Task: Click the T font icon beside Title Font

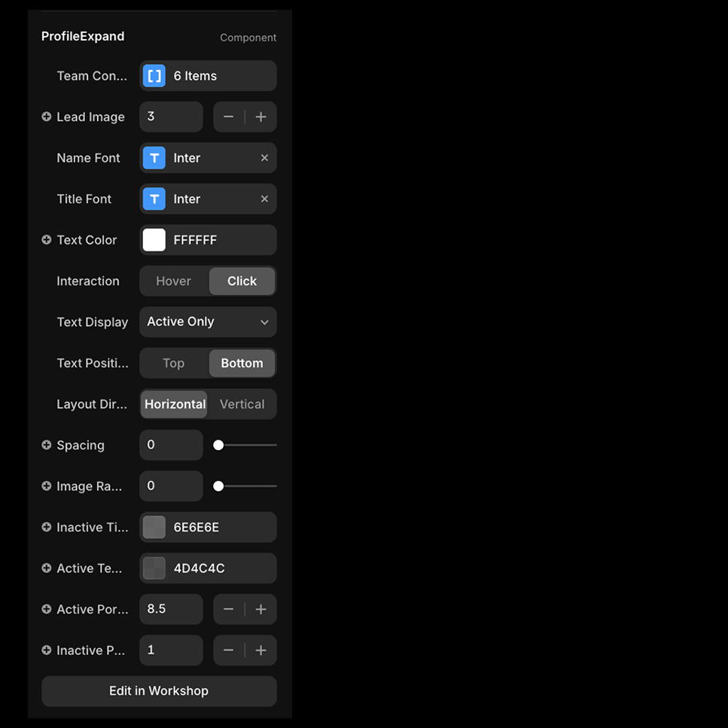Action: [154, 199]
